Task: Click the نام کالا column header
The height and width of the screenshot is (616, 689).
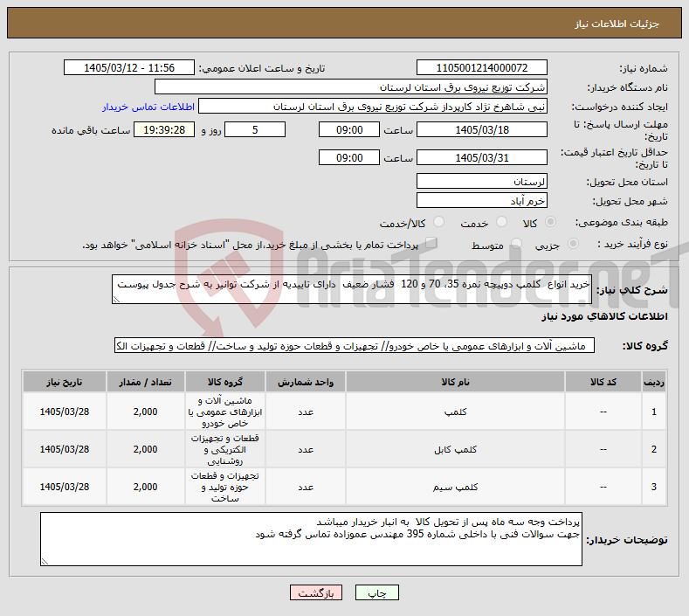Action: click(455, 382)
